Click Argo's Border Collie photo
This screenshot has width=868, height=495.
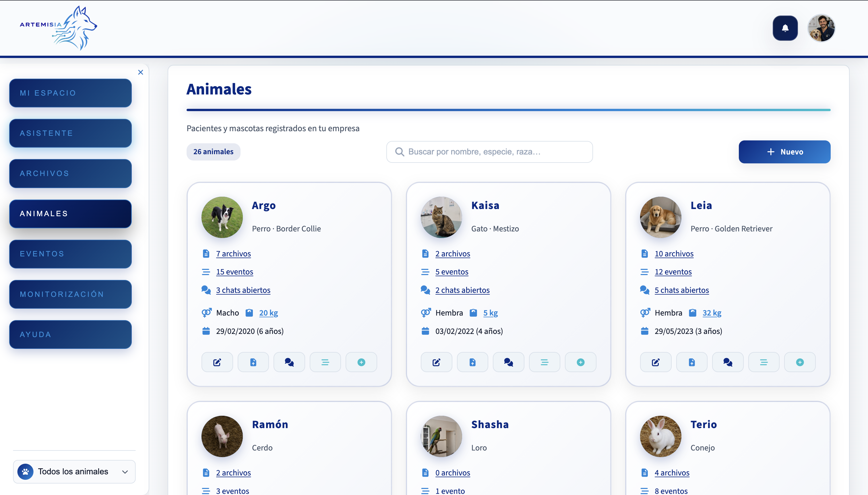222,218
